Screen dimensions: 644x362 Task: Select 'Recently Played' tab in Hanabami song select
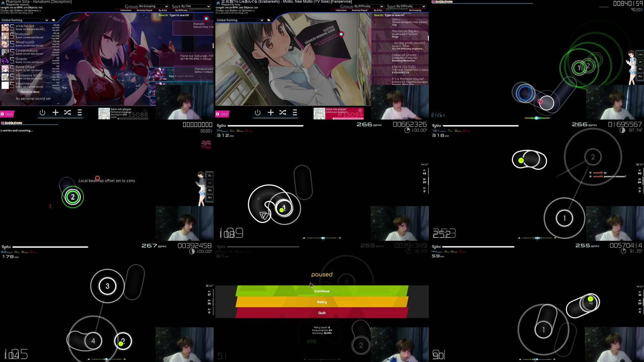pos(144,10)
